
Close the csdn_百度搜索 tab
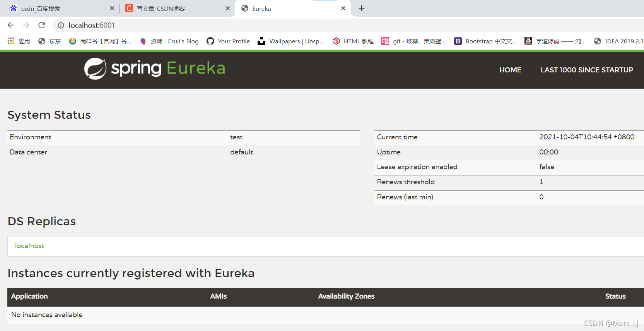pos(112,8)
